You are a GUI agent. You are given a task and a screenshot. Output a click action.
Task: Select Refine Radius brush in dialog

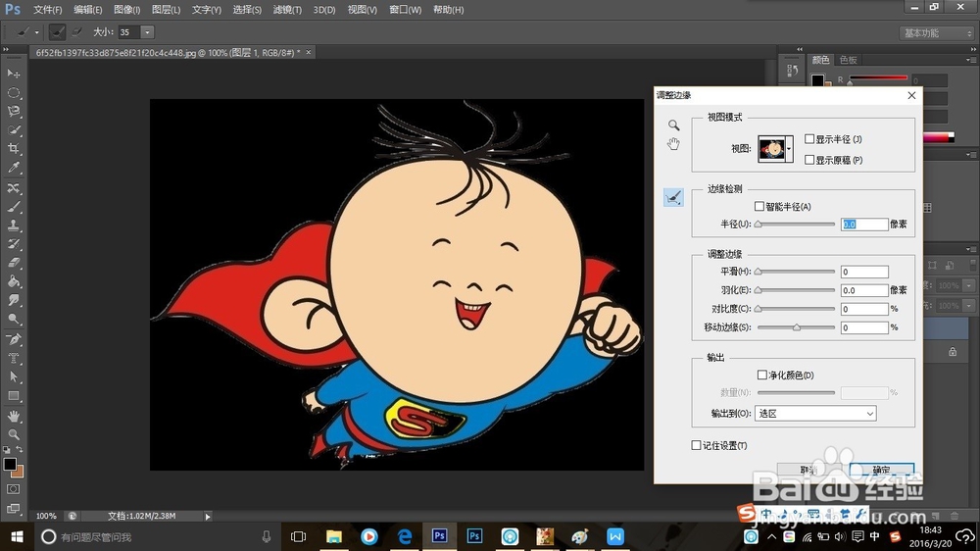(673, 198)
